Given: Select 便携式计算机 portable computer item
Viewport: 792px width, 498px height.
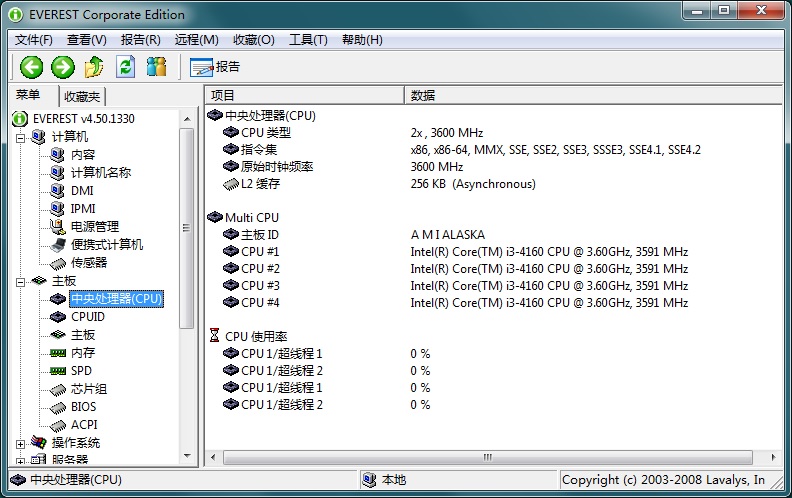Looking at the screenshot, I should (x=107, y=244).
